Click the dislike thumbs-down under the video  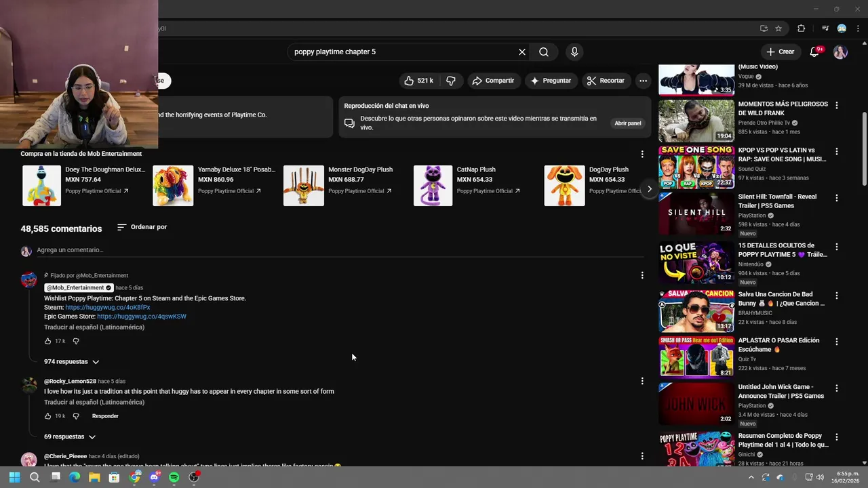click(451, 81)
